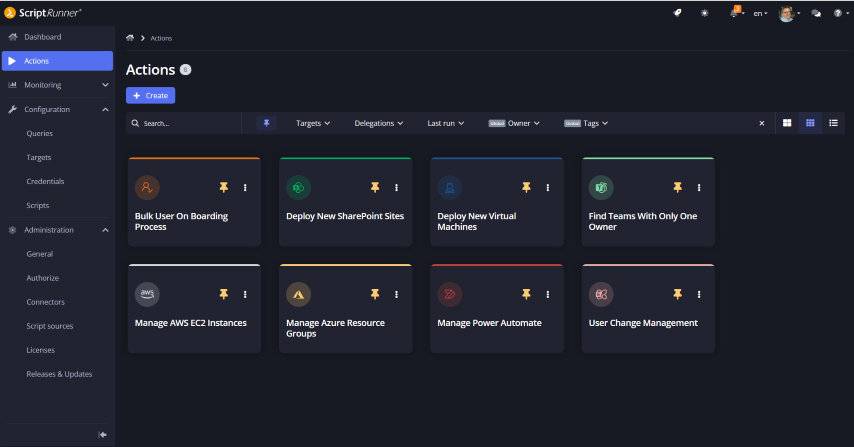Viewport: 854px width, 447px height.
Task: Open the Tags filter dropdown
Action: coord(586,123)
